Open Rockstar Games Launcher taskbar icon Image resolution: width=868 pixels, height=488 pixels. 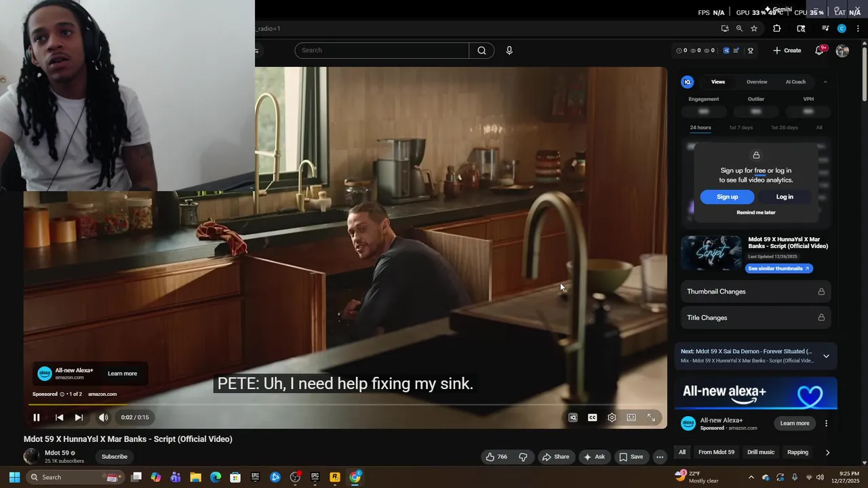point(335,477)
